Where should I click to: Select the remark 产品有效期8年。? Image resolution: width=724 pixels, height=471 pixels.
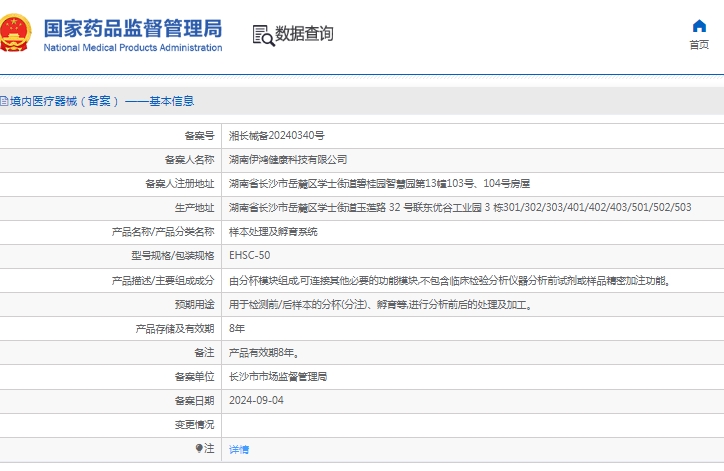tap(264, 353)
